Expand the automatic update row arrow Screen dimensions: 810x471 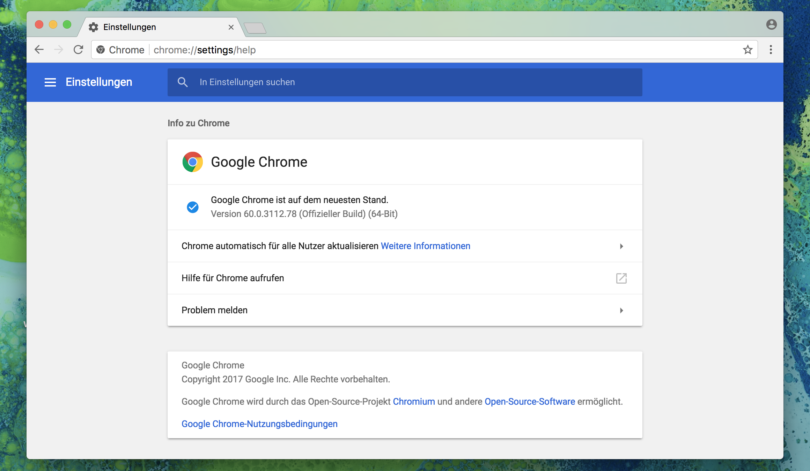tap(621, 246)
